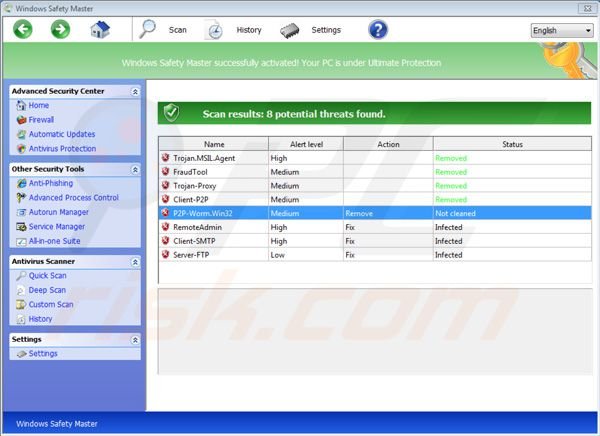The image size is (600, 436).
Task: Open the Firewall link
Action: pos(41,120)
